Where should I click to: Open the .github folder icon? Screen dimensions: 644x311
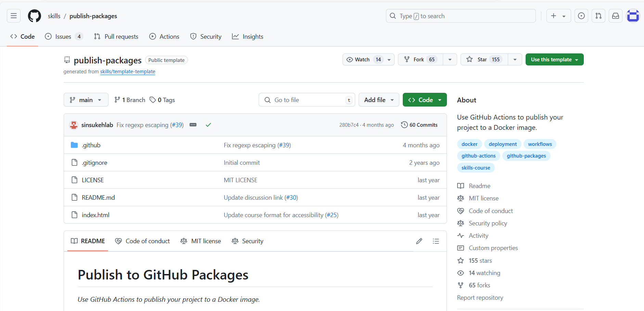(x=74, y=145)
